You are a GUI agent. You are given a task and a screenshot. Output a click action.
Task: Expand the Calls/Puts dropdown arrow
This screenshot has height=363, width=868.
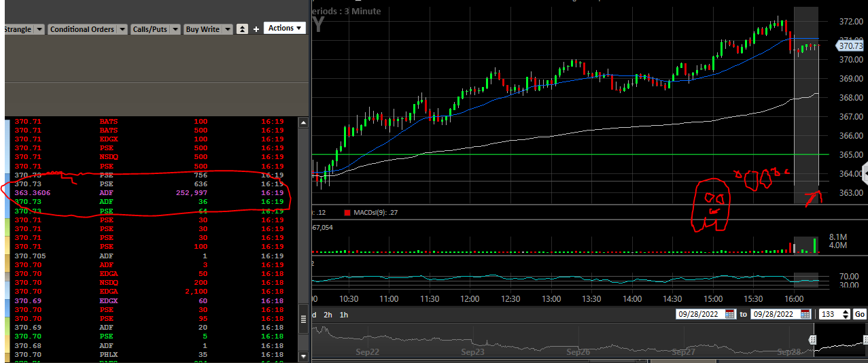pos(175,29)
